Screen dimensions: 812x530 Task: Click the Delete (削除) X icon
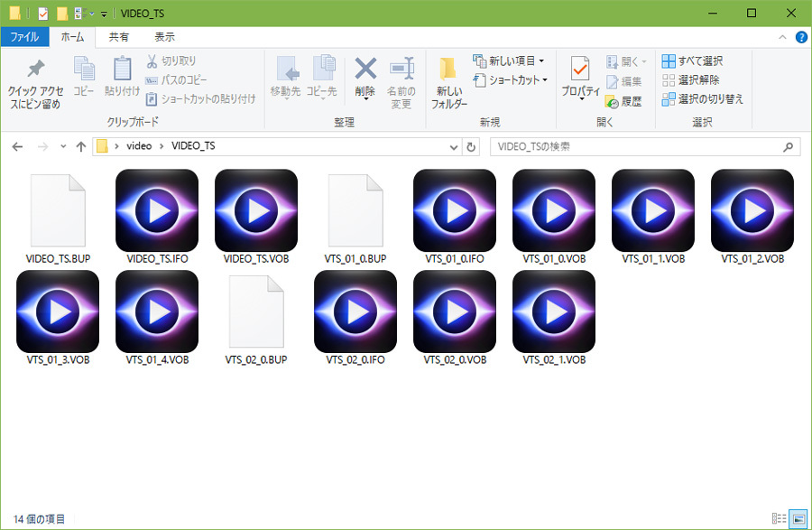coord(364,70)
